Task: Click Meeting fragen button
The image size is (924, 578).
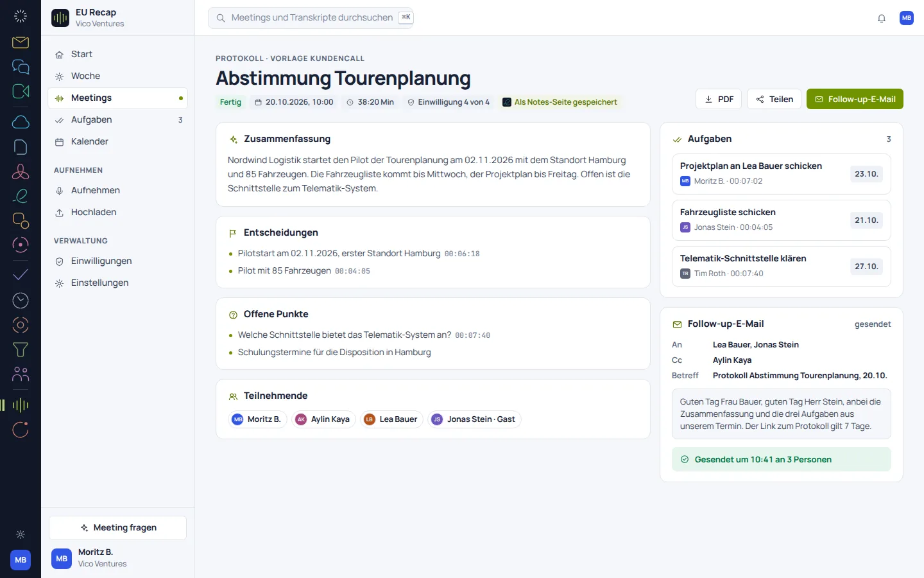Action: 118,528
